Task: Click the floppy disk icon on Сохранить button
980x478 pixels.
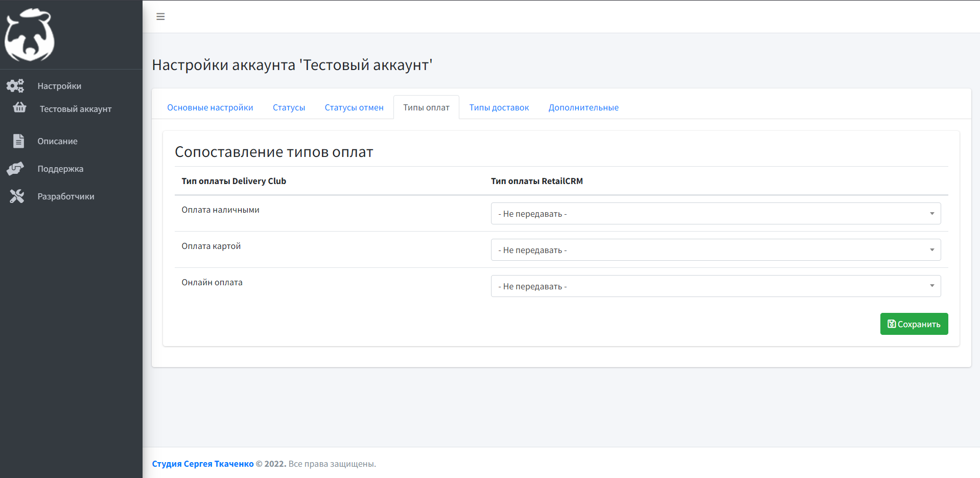Action: (892, 324)
